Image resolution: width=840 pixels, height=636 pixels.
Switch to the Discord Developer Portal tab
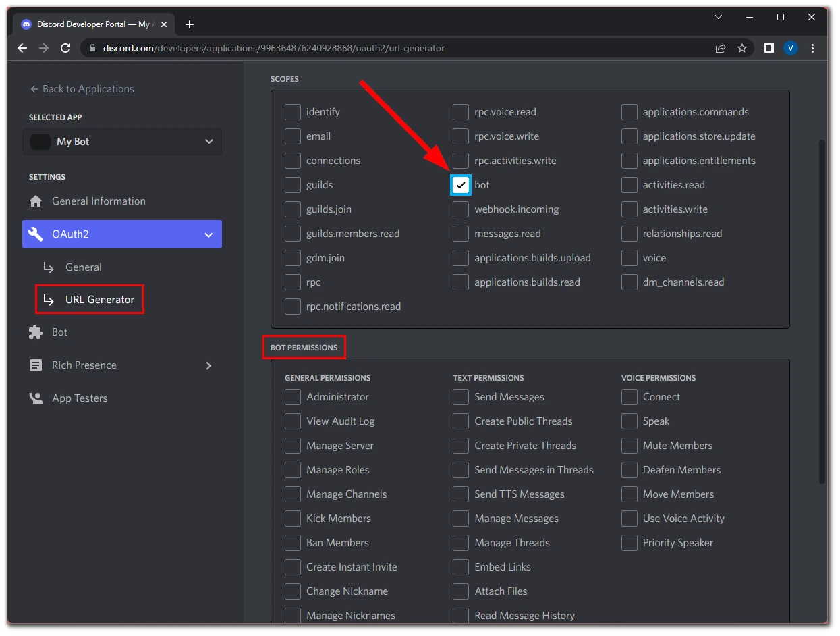pos(94,24)
